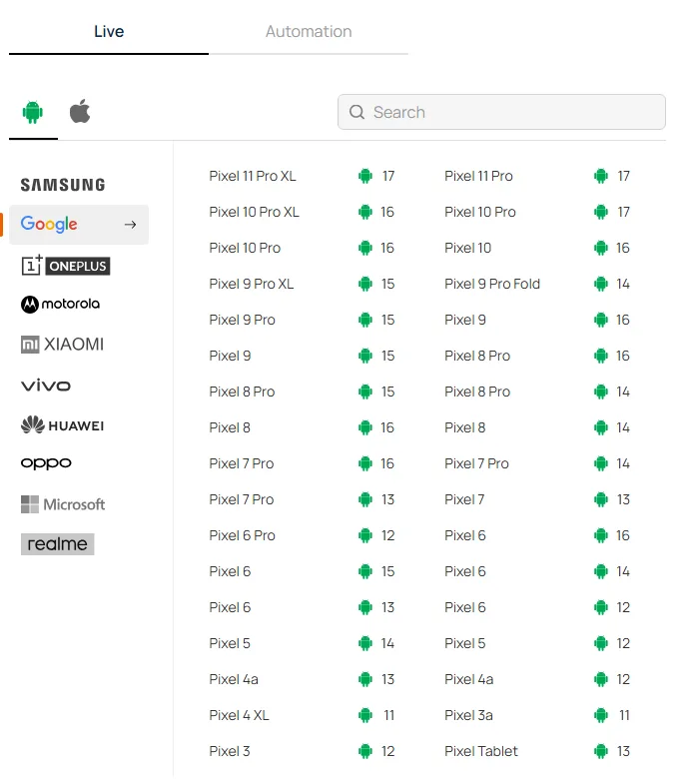Switch to the Automation tab

pyautogui.click(x=309, y=32)
